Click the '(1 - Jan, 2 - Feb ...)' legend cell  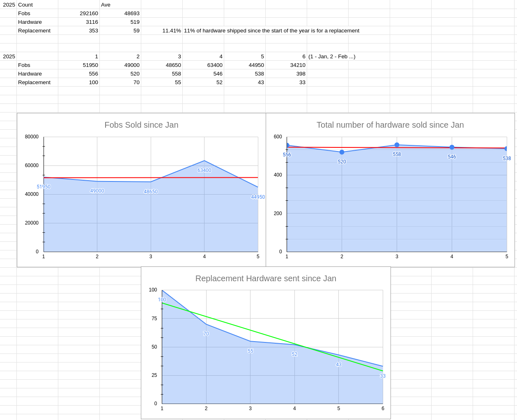332,57
